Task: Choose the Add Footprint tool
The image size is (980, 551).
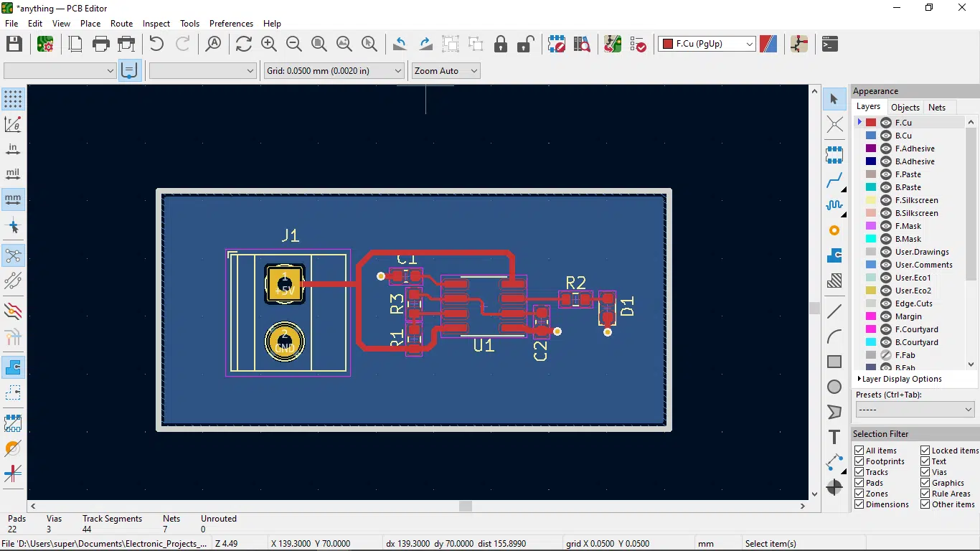Action: point(834,154)
